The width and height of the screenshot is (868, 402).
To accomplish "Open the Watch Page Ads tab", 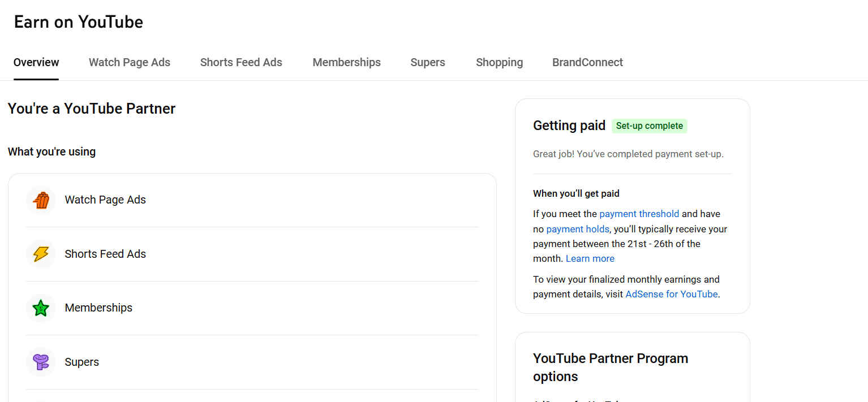I will (x=130, y=63).
